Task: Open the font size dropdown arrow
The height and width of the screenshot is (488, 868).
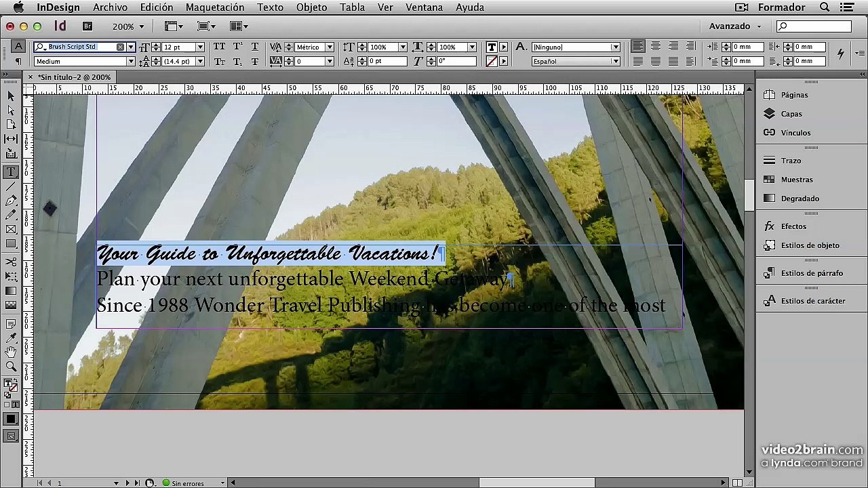Action: (x=200, y=47)
